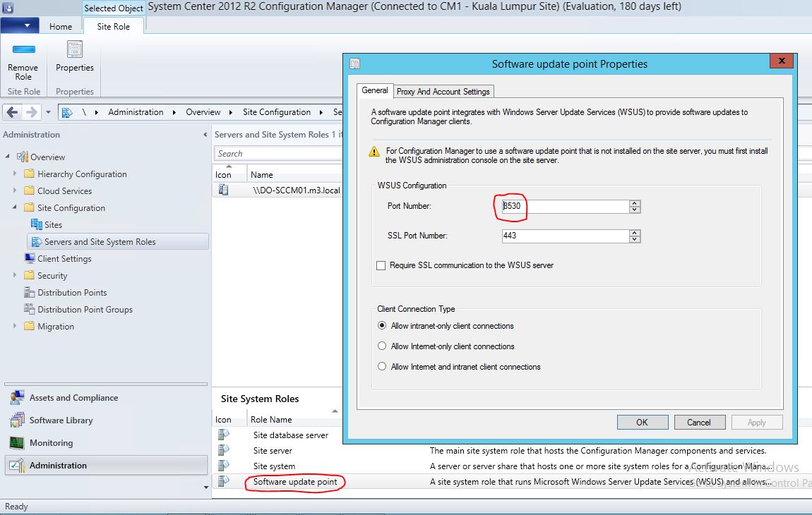Sort servers by the Name column header

pyautogui.click(x=261, y=174)
